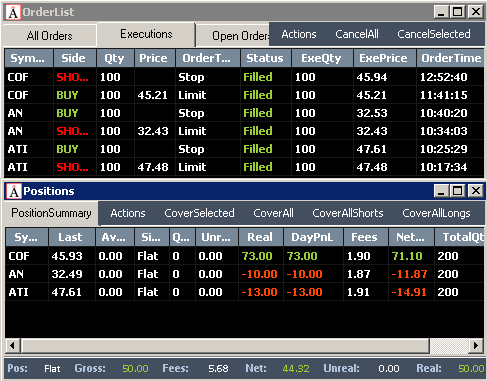Sort orders by OrderT... column header
Image resolution: width=487 pixels, height=381 pixels.
[208, 58]
